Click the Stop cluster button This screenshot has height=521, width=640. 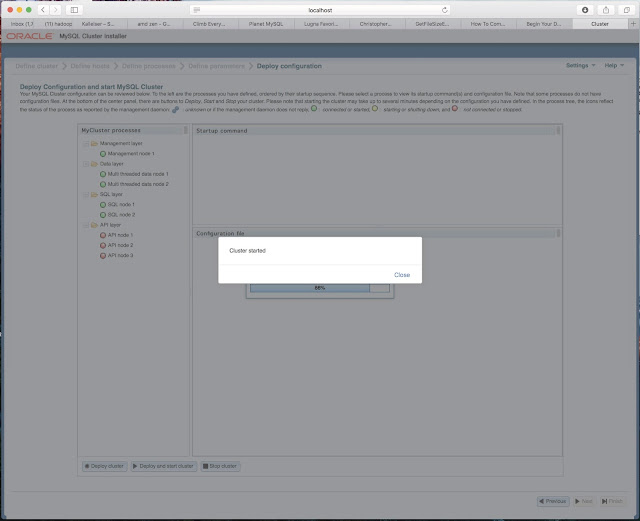point(220,466)
